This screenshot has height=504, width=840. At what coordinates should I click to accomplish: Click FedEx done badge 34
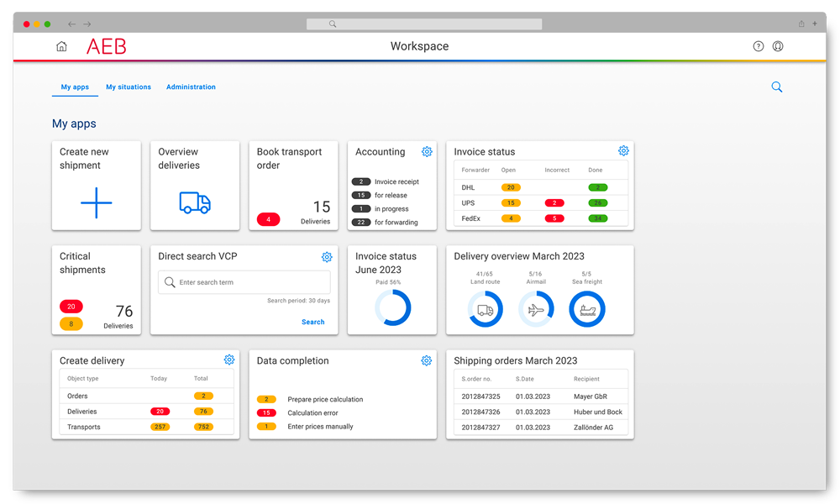[x=598, y=218]
